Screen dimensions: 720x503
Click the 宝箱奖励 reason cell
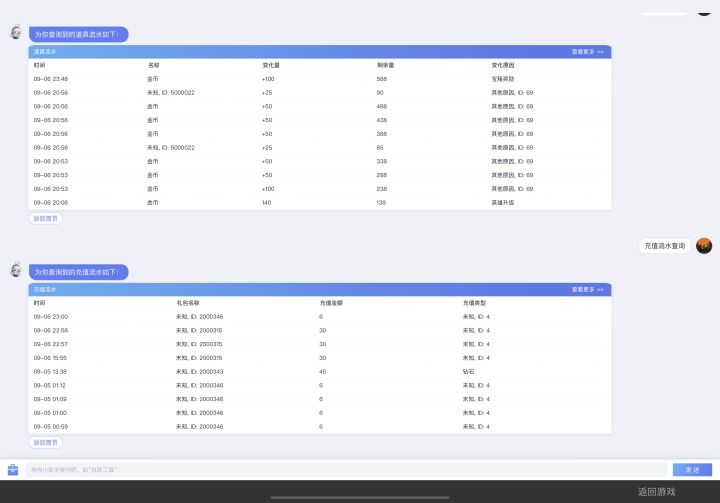click(503, 79)
